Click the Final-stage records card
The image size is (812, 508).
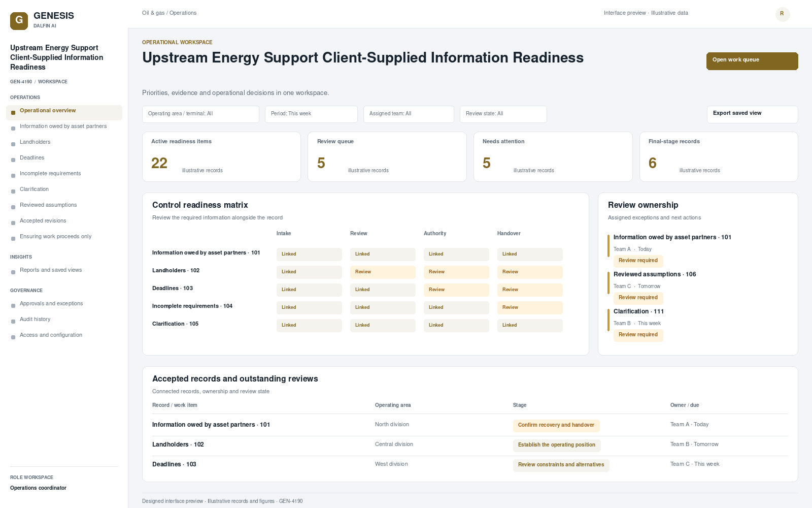(x=719, y=156)
